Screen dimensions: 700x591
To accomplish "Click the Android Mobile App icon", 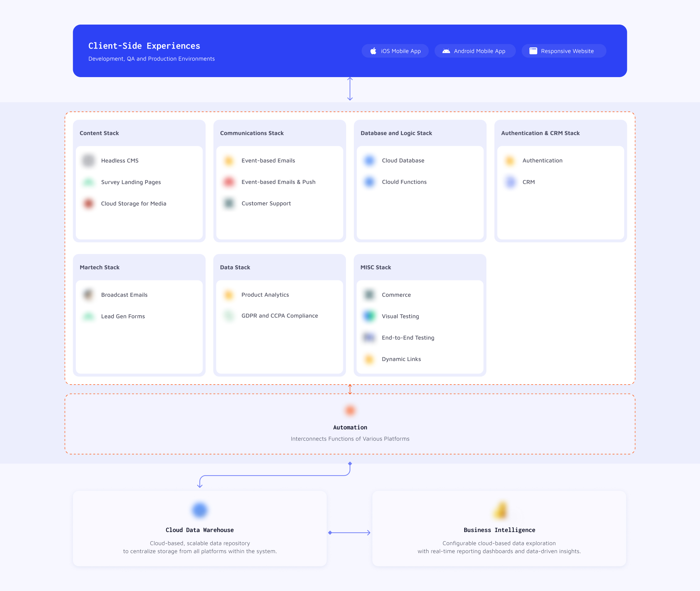I will click(446, 51).
